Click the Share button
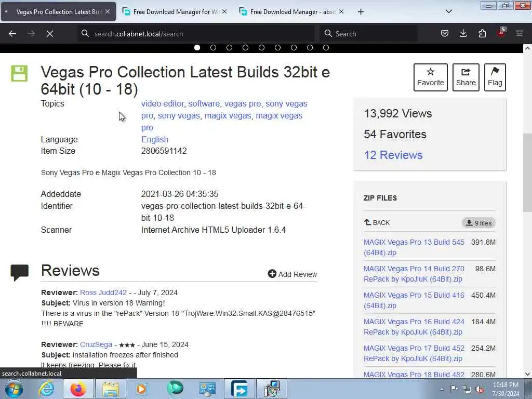 [x=466, y=77]
